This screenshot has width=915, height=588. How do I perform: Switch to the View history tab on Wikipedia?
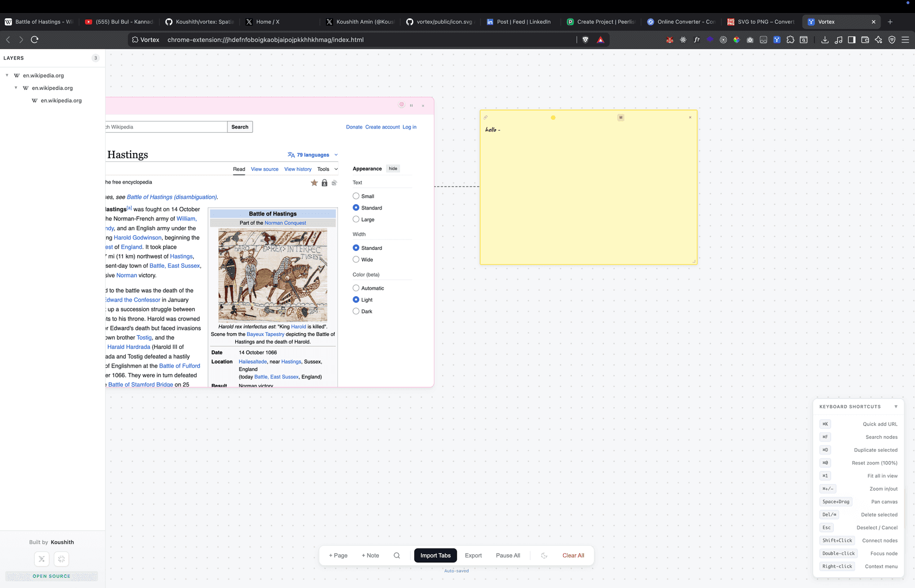[298, 169]
